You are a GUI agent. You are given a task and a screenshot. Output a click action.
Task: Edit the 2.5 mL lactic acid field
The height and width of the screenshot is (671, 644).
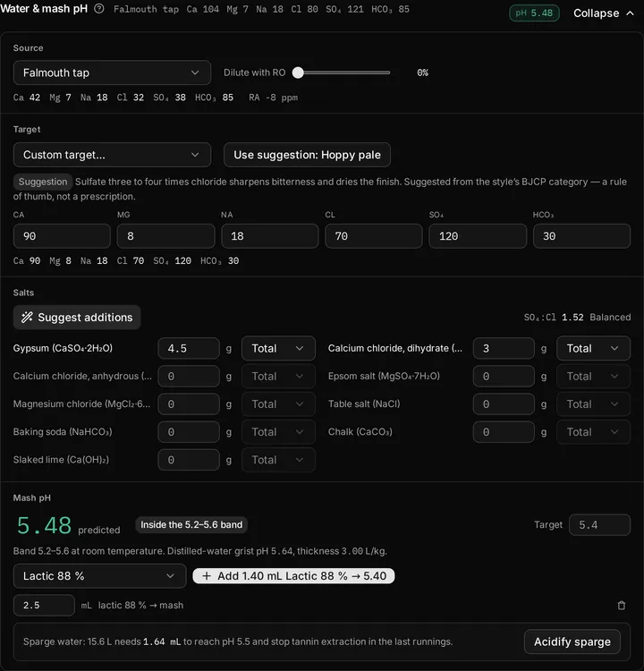pos(44,605)
